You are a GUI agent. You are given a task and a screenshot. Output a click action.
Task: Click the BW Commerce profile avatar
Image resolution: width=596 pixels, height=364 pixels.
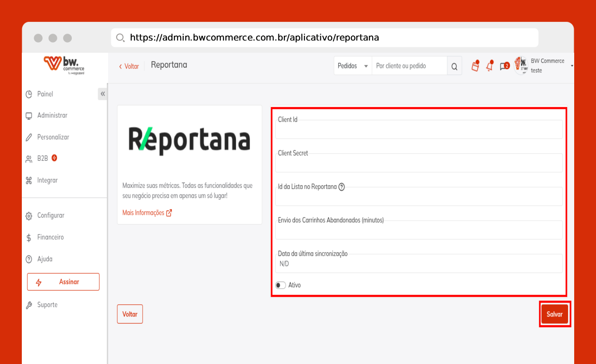pyautogui.click(x=521, y=65)
